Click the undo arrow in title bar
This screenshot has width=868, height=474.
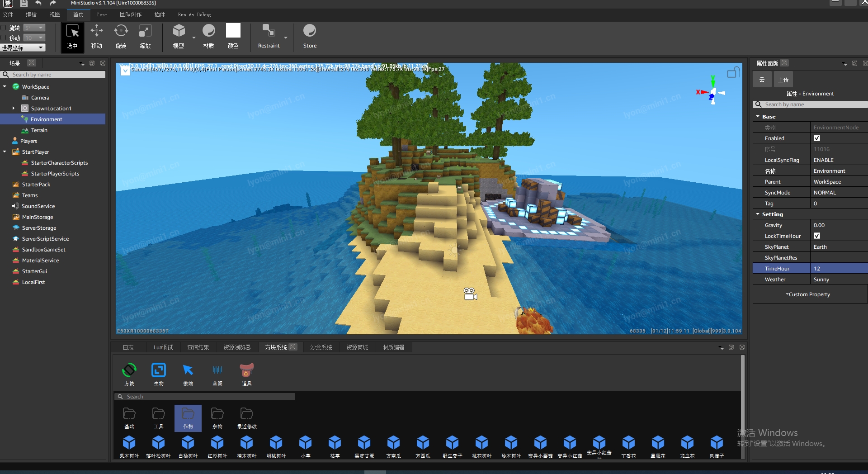click(x=38, y=3)
